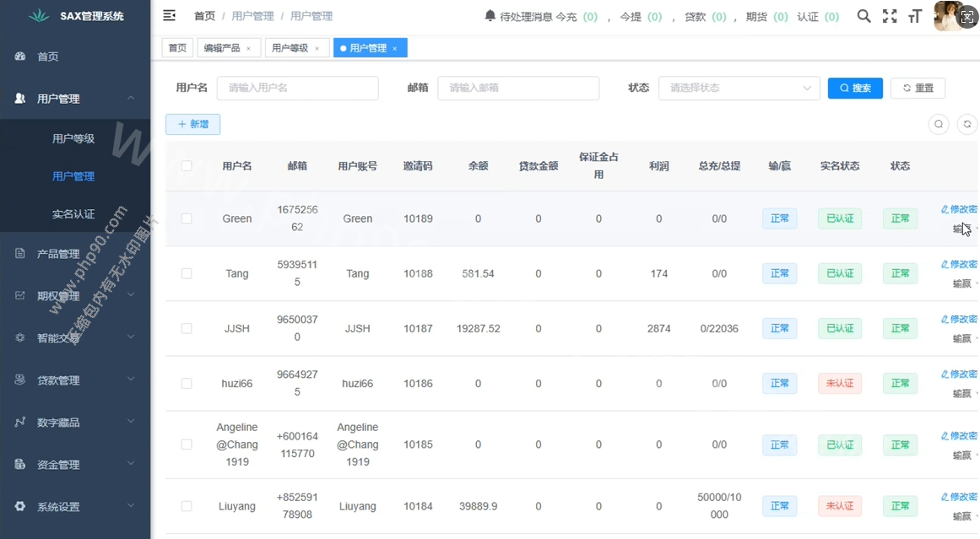
Task: Click the 新增 add button
Action: tap(192, 125)
